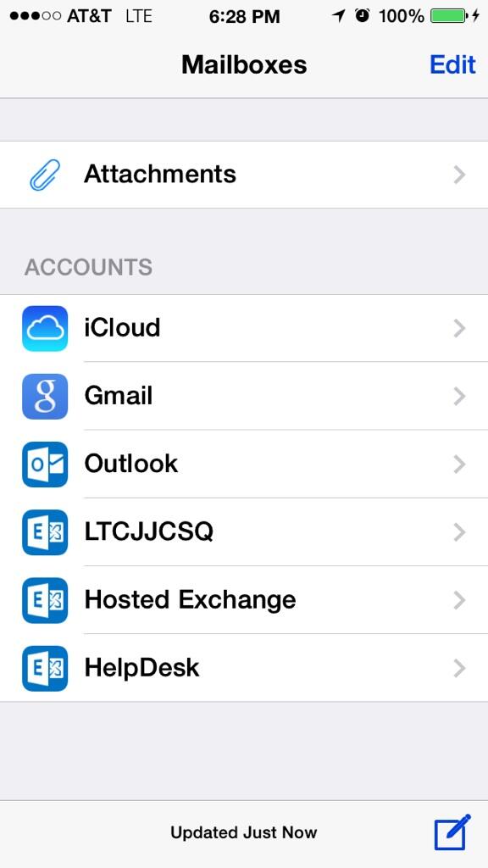Tap the Exchange icon beside LTCJJCSQ
Screen dimensions: 488x868
(x=45, y=532)
